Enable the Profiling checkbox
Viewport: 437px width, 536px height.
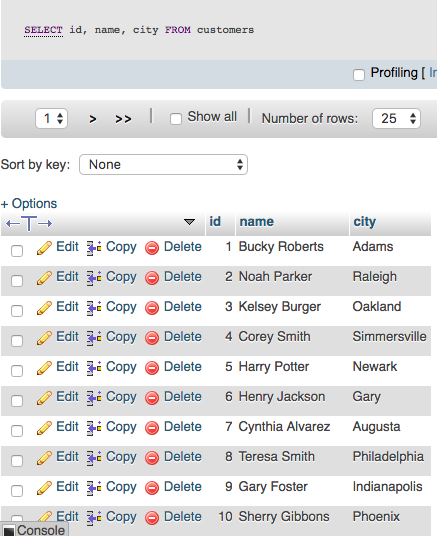359,75
